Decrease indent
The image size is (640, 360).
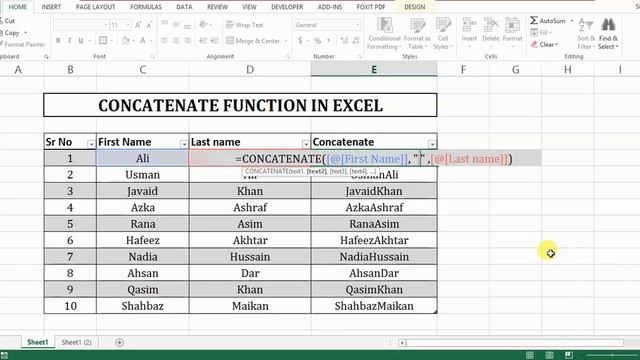(x=203, y=40)
